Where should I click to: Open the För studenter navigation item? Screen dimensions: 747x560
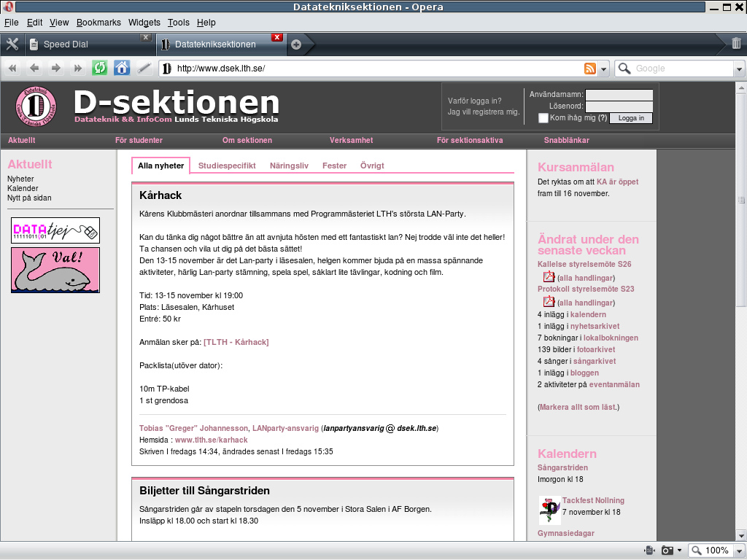click(x=139, y=141)
